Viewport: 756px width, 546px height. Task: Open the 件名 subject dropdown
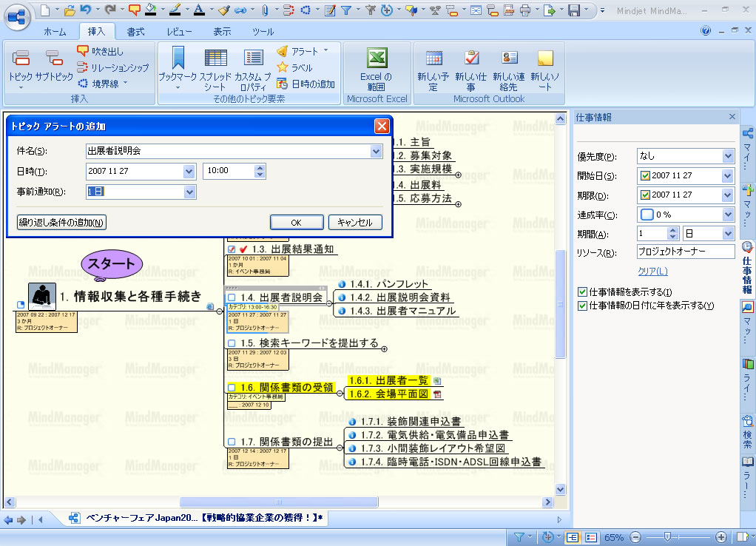coord(376,152)
